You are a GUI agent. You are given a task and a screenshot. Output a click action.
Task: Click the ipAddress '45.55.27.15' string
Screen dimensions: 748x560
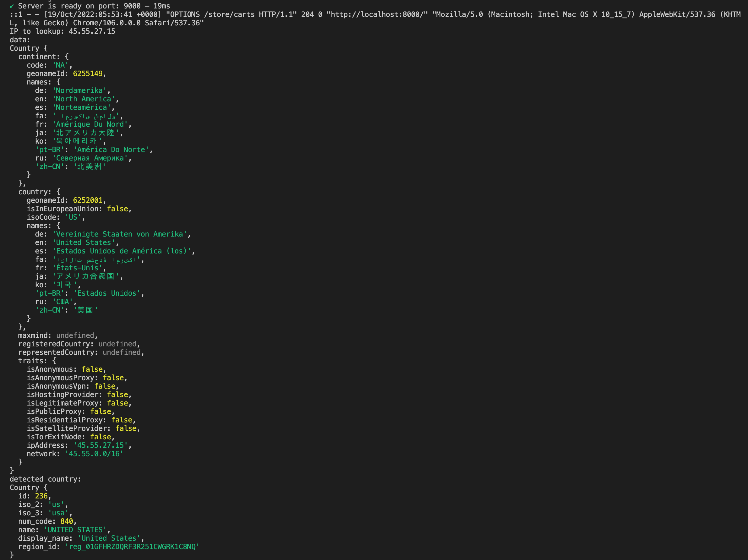(101, 445)
